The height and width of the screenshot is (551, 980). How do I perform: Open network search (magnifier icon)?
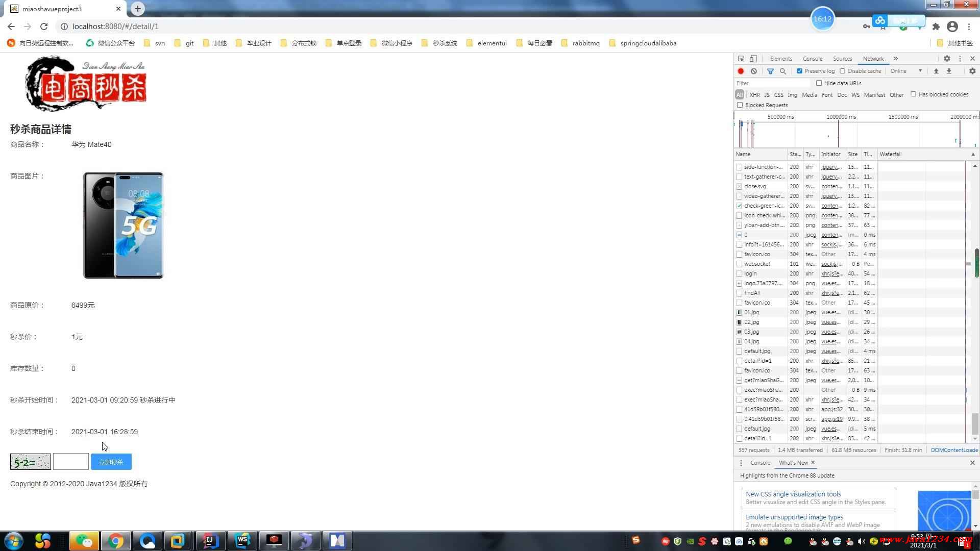[783, 71]
